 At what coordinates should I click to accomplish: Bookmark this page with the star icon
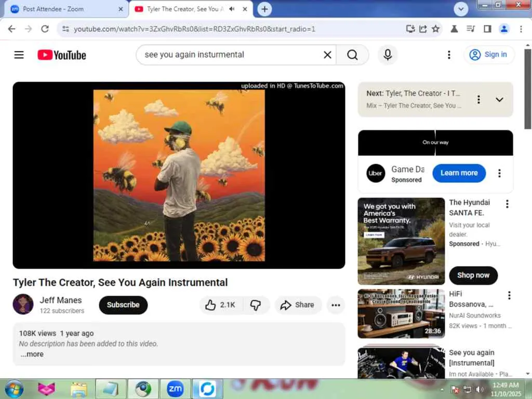436,29
